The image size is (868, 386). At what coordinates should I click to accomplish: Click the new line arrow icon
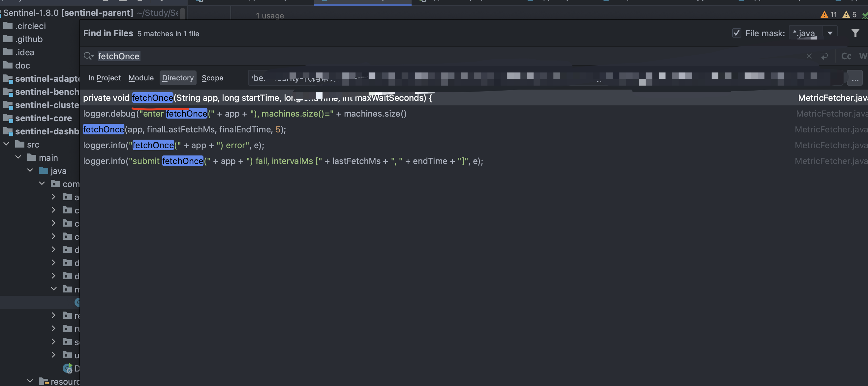coord(824,56)
